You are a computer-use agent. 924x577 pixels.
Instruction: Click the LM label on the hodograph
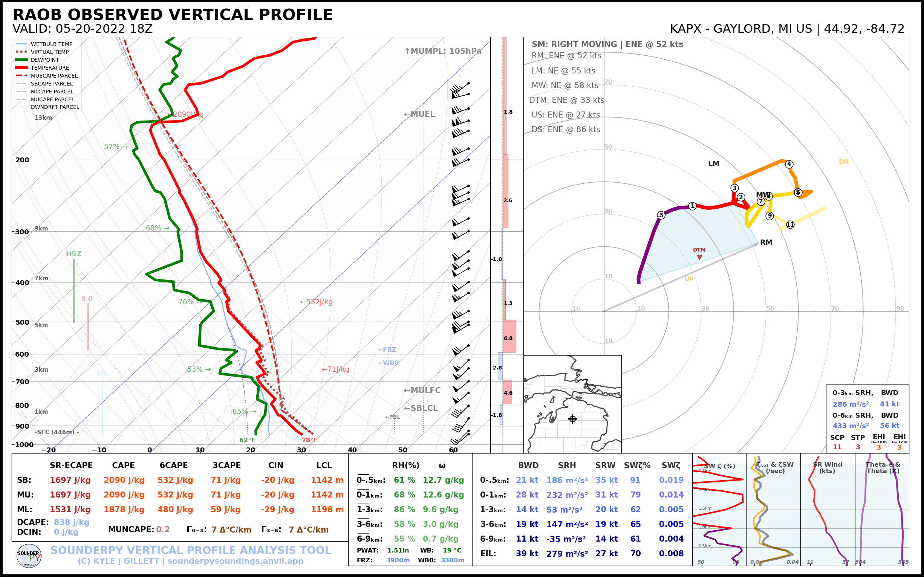click(x=714, y=164)
